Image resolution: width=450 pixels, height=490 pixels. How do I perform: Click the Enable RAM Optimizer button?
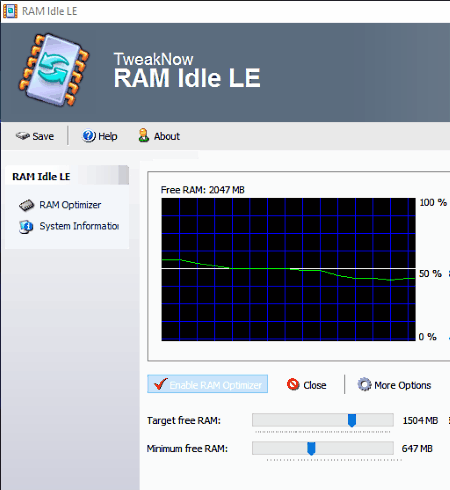point(207,384)
